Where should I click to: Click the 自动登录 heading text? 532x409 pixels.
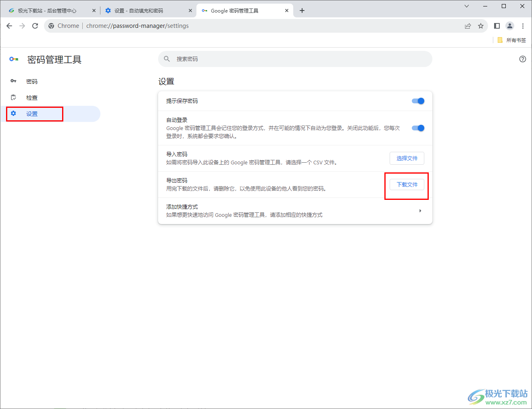[177, 120]
